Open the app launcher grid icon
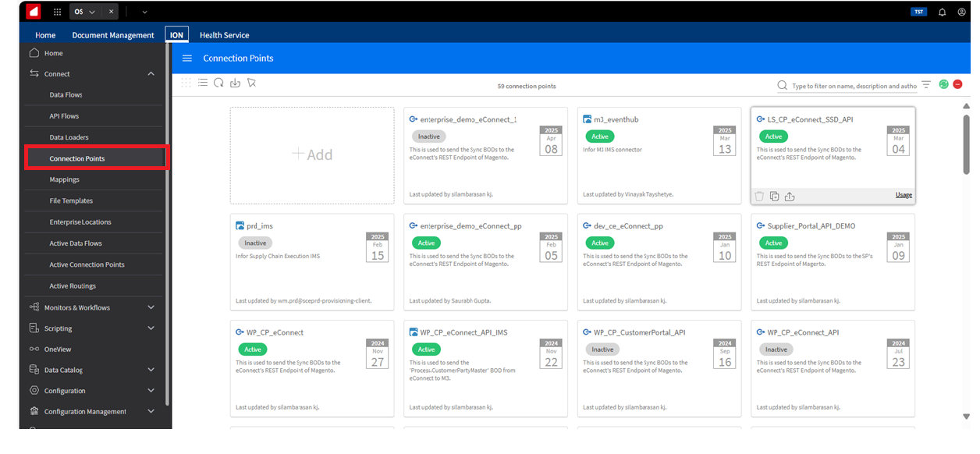 [57, 12]
